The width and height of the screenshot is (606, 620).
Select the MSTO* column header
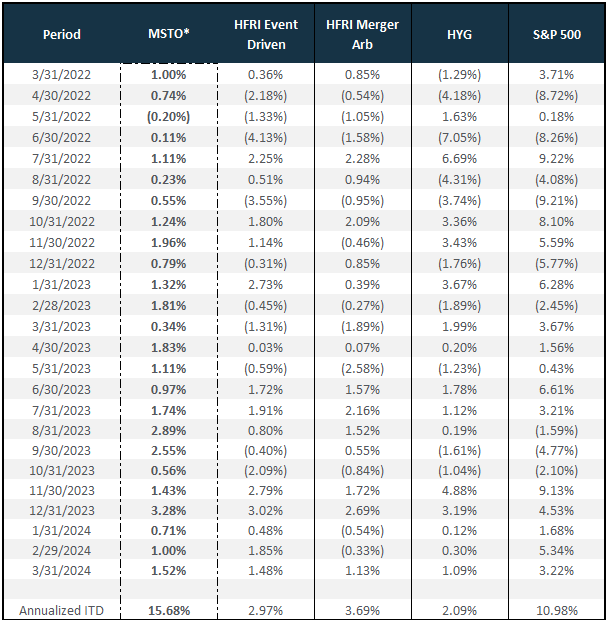(169, 34)
